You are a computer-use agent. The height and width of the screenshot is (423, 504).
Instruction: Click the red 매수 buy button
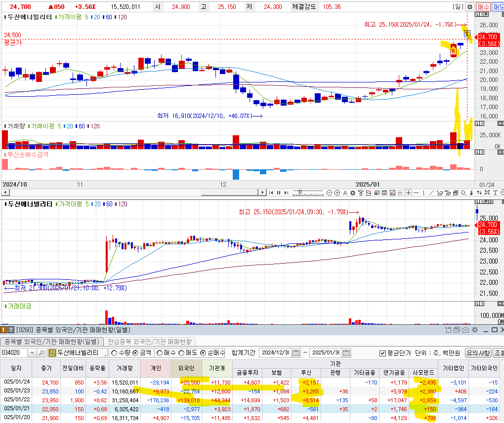[483, 7]
